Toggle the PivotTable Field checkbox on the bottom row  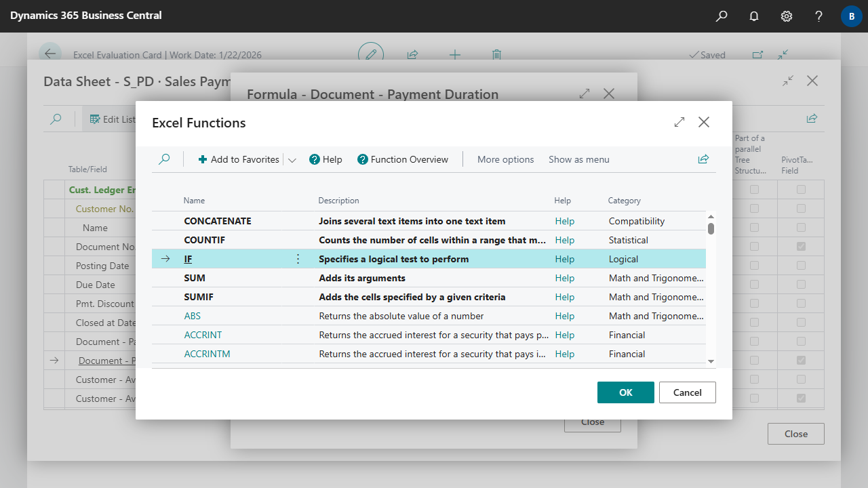(802, 398)
